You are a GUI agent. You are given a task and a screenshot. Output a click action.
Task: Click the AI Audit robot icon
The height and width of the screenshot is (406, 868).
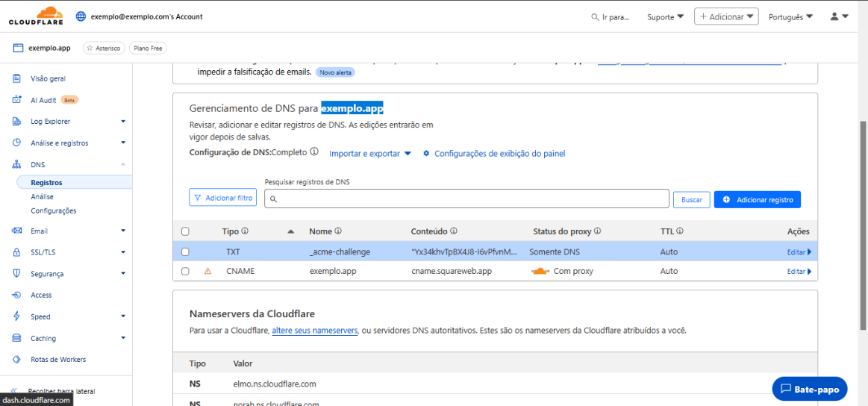(16, 100)
